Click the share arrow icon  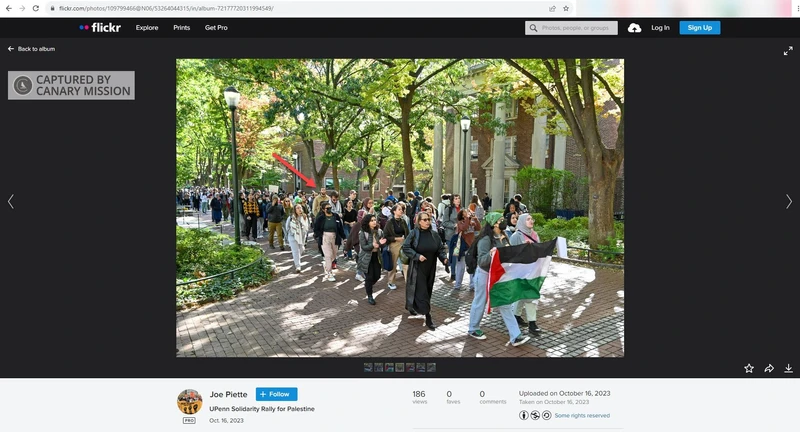(769, 368)
